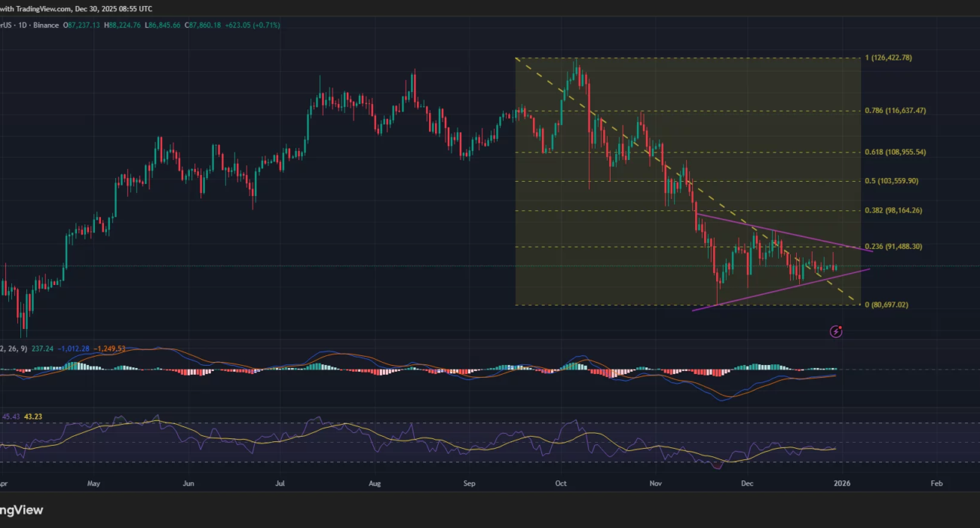Viewport: 980px width, 528px height.
Task: Click the Nov label on time axis
Action: (x=656, y=482)
